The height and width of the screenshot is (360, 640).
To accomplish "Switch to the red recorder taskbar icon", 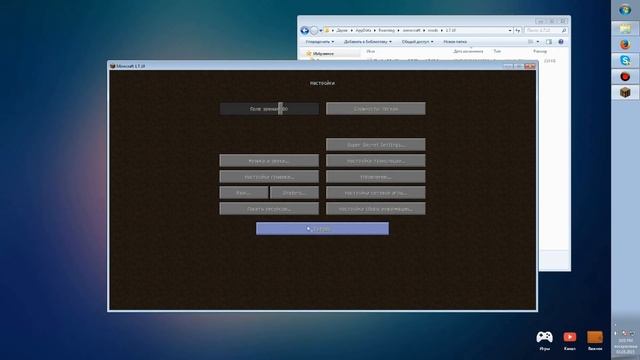I will (x=625, y=76).
